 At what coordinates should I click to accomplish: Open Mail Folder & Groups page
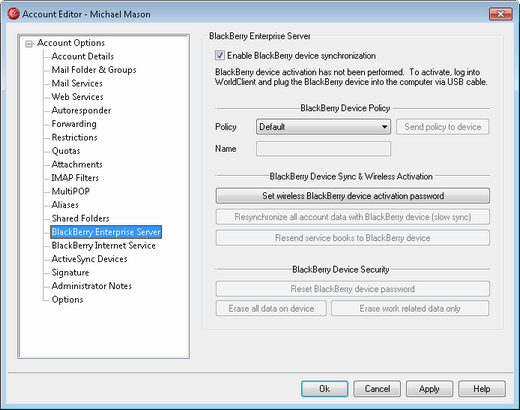point(94,70)
